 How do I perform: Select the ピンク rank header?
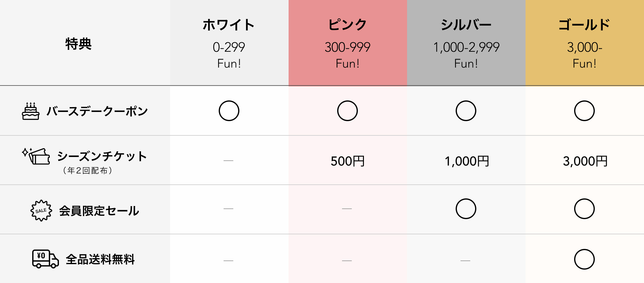[x=347, y=25]
